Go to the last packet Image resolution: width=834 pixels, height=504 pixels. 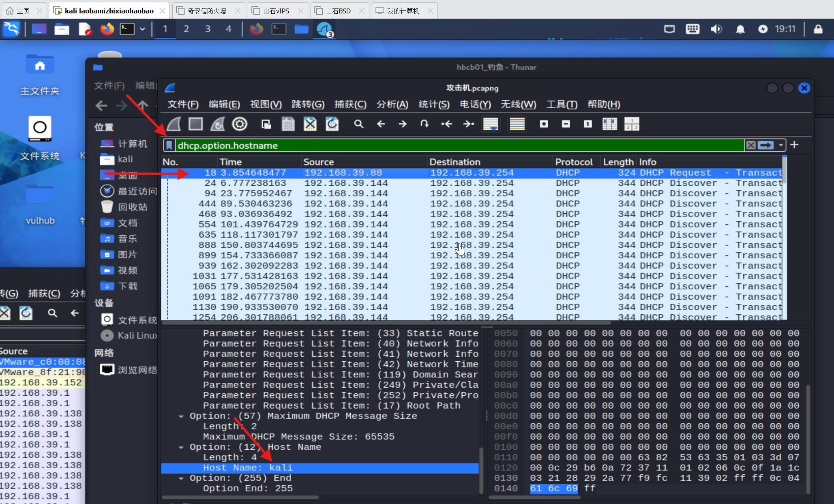click(468, 124)
